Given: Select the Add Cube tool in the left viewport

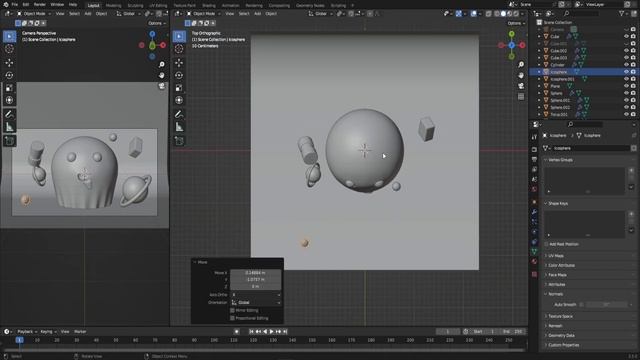Looking at the screenshot, I should 9,141.
